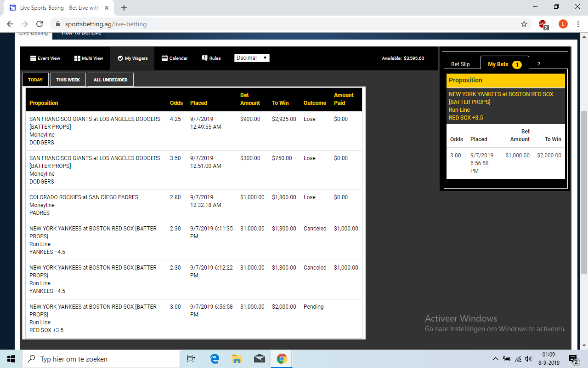Screen dimensions: 588x368
Task: Click the Amount Paid column header
Action: tap(344, 99)
